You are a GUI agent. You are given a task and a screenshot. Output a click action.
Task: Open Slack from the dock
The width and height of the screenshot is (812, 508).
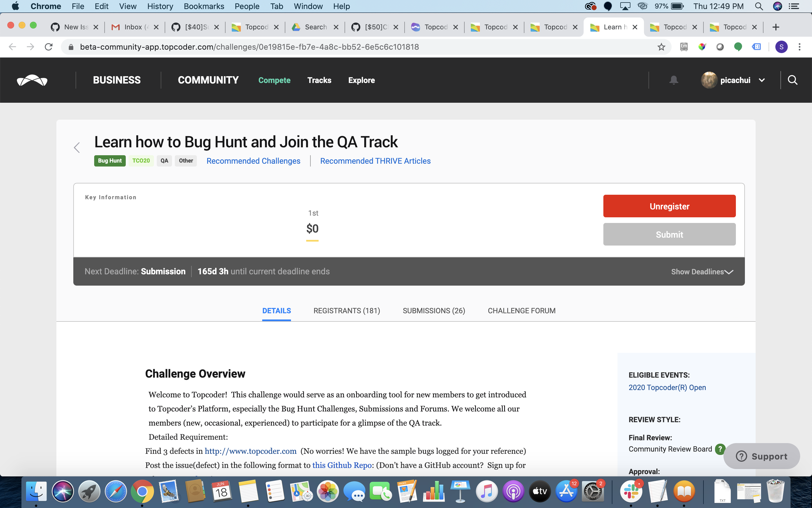631,491
